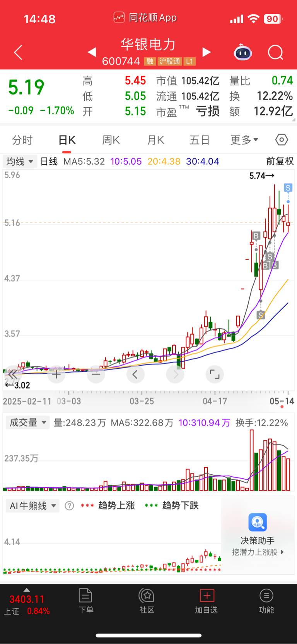Open chart settings hexagon icon
The image size is (297, 644).
282,139
